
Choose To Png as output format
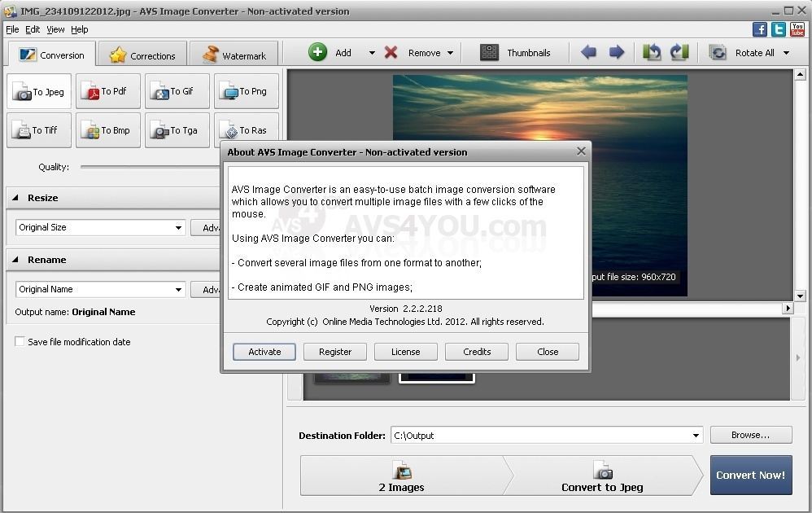(246, 91)
